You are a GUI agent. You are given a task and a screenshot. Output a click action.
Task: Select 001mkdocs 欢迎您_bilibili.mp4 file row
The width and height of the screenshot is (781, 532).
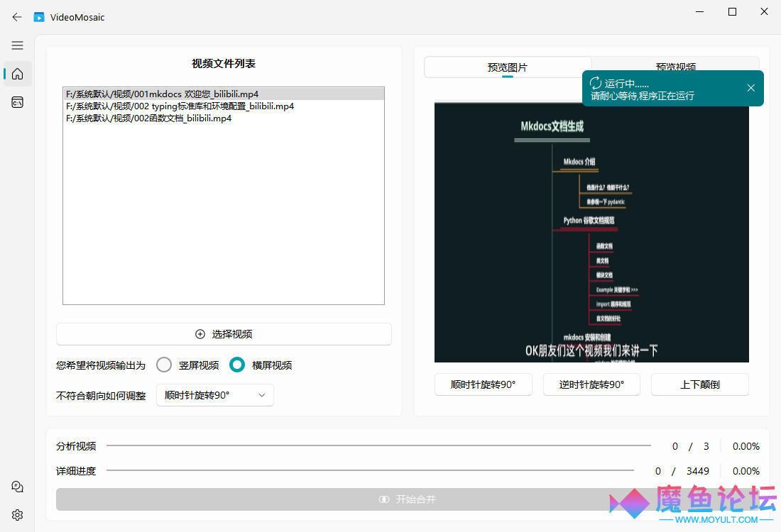point(224,94)
